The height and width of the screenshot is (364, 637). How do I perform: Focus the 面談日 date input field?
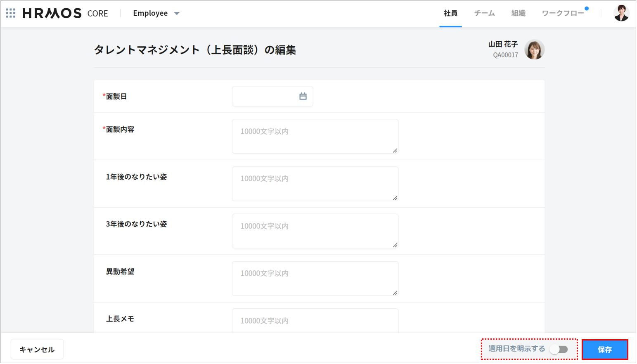click(264, 96)
